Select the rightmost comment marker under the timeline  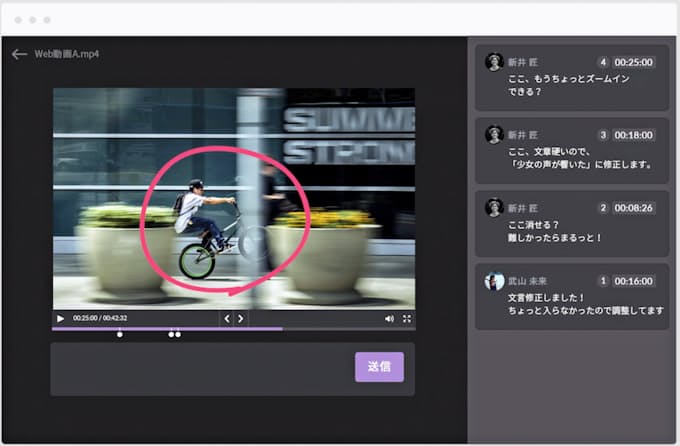[x=178, y=334]
